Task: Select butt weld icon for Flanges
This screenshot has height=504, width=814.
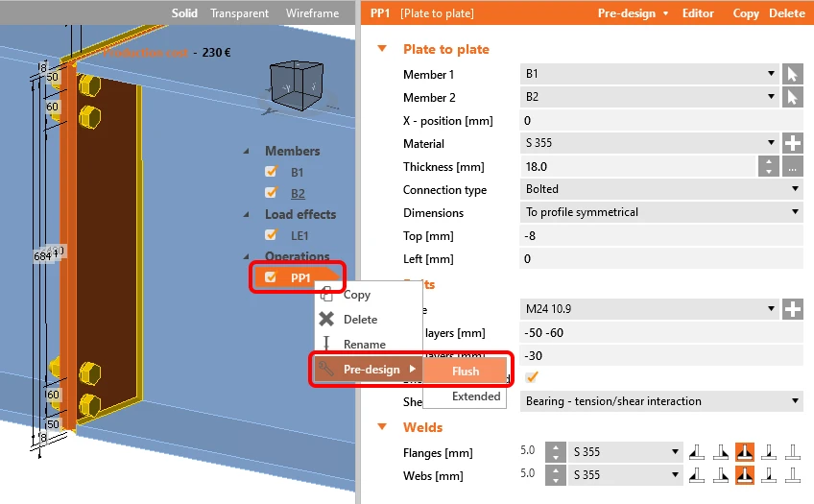Action: (x=769, y=452)
